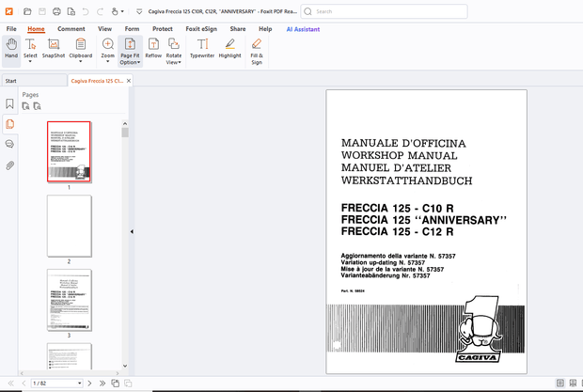Redo the last action

(x=100, y=11)
